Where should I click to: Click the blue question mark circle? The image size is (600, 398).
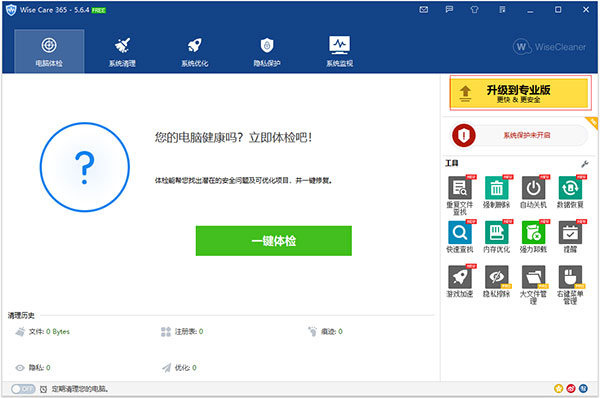click(85, 167)
